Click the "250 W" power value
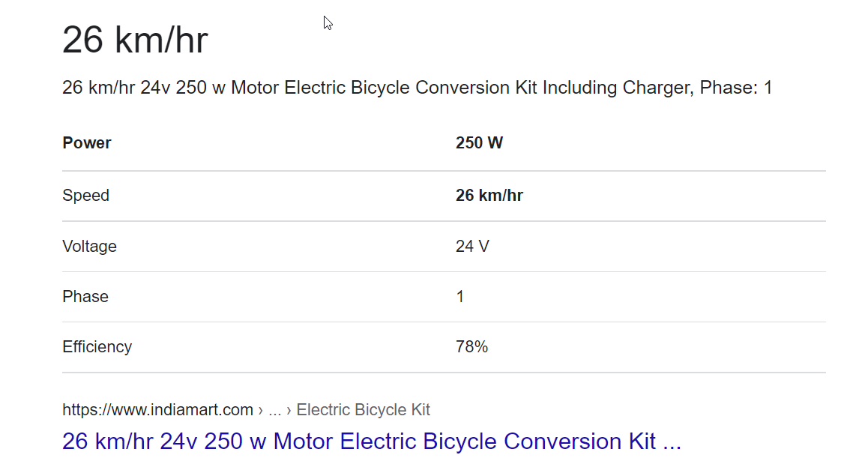The height and width of the screenshot is (464, 868). point(479,143)
